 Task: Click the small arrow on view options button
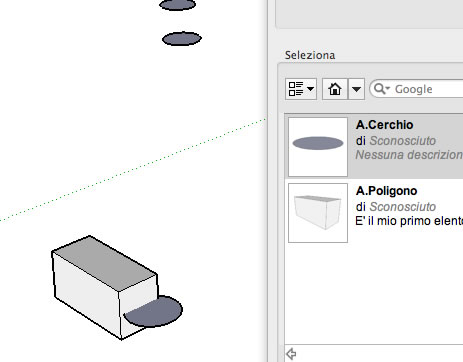(310, 89)
